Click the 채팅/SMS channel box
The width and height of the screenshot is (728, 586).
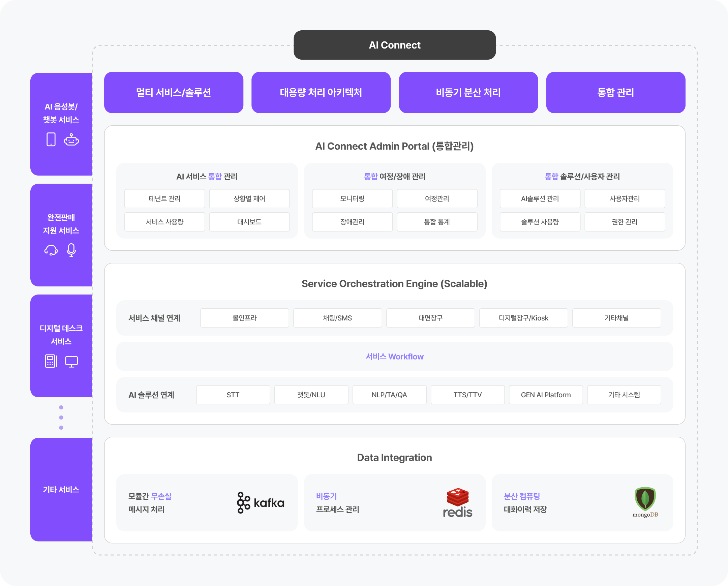[x=337, y=318]
